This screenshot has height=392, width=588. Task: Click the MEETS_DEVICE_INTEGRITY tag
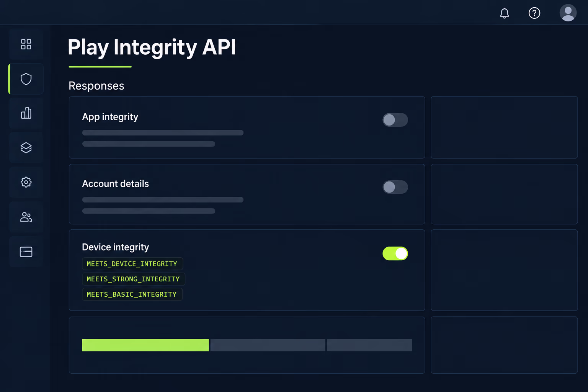132,264
